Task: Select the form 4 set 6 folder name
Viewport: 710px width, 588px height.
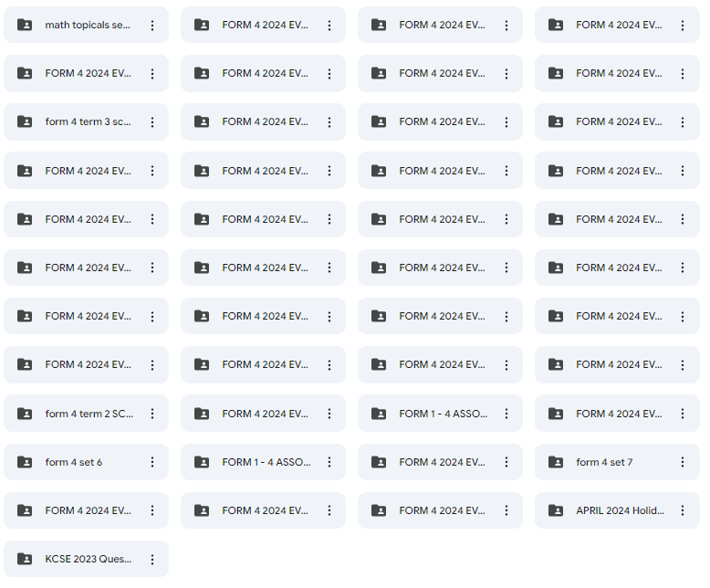Action: pyautogui.click(x=73, y=462)
